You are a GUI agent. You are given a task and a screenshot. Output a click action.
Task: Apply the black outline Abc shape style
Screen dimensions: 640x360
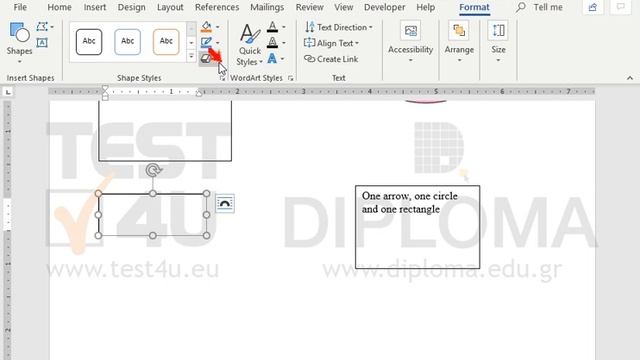(89, 41)
